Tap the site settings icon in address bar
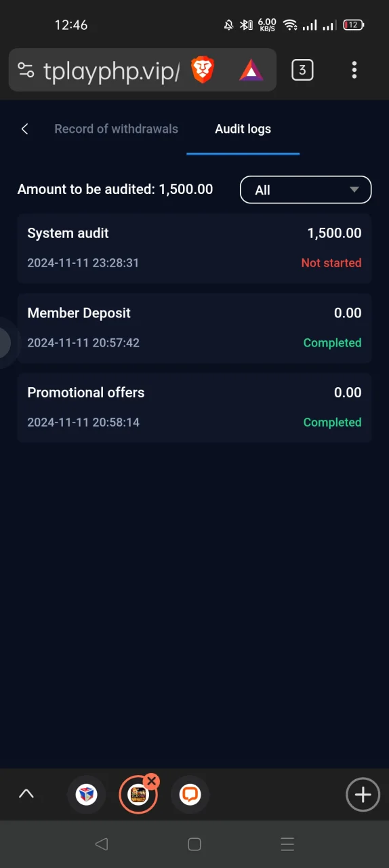The width and height of the screenshot is (389, 868). (26, 70)
